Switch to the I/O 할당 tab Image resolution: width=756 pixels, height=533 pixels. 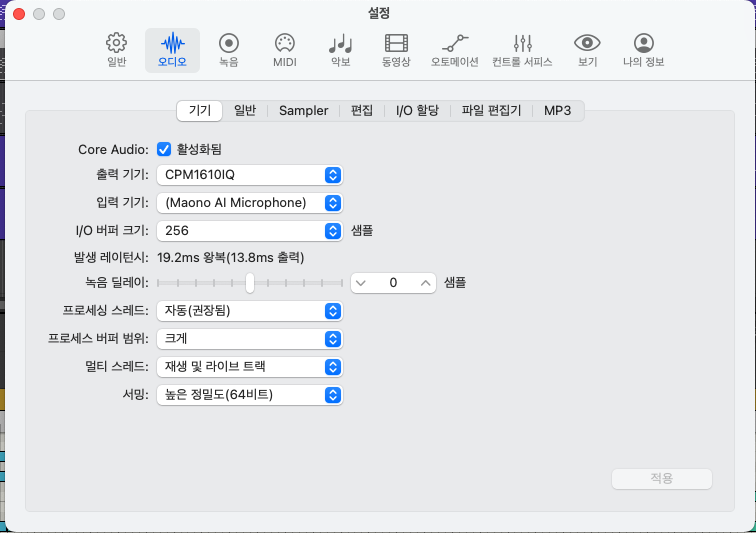(417, 111)
